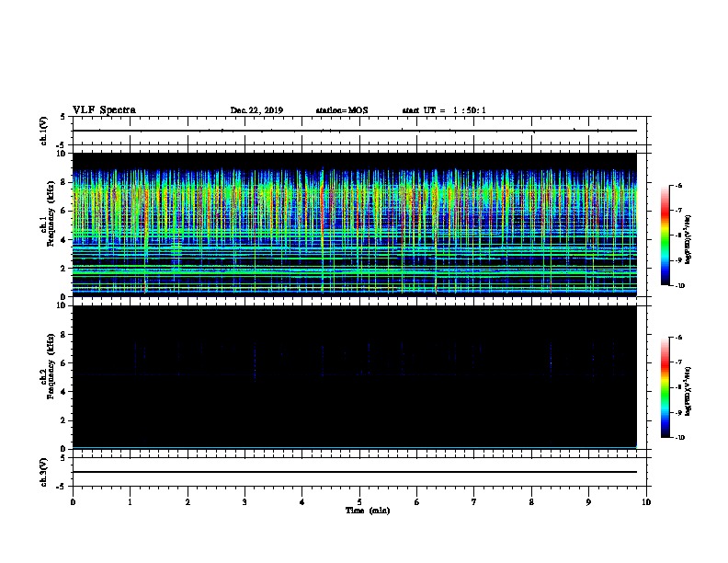The width and height of the screenshot is (728, 563).
Task: Click the "ch.3(V)" waveform axis label
Action: tap(43, 472)
